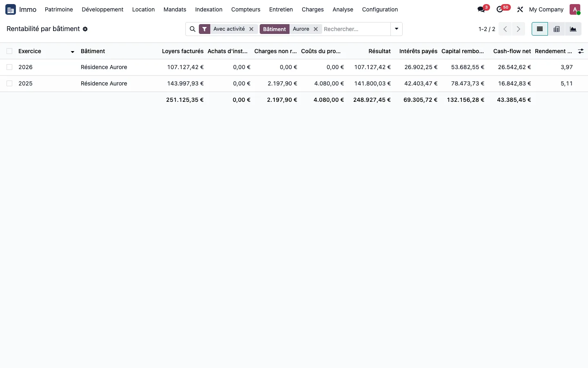Image resolution: width=588 pixels, height=368 pixels.
Task: Click the 5,11 rendement value
Action: coord(567,83)
